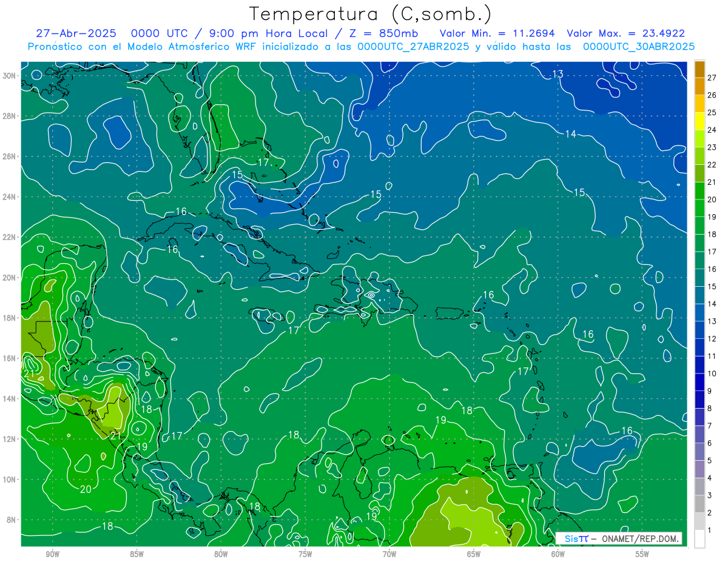Viewport: 728px width, 562px height.
Task: Click the colorbar legend value "25"
Action: [712, 112]
